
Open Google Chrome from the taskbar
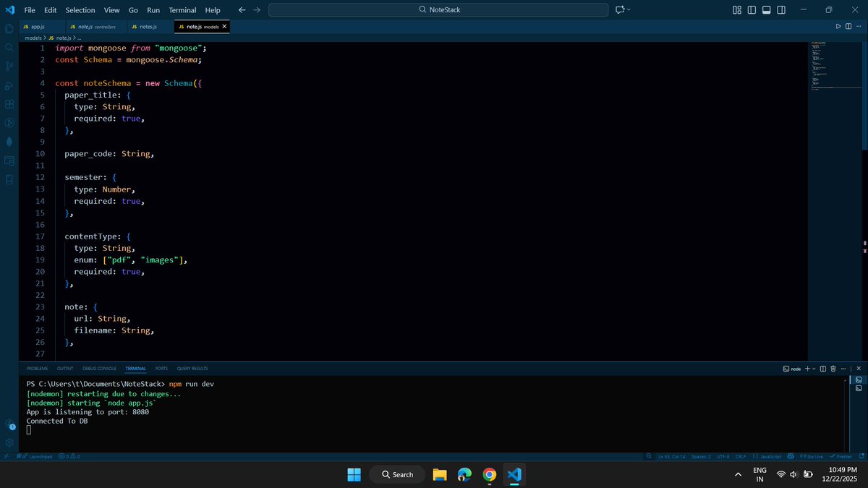point(490,474)
